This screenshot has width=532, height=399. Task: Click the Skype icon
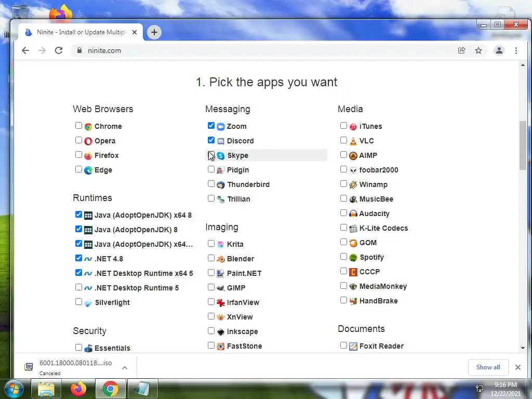220,156
